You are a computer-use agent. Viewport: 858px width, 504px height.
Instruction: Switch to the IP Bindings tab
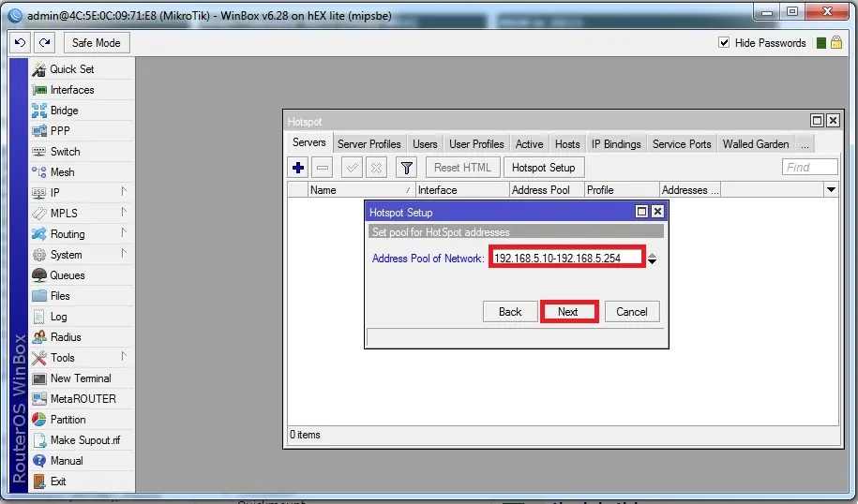tap(616, 144)
